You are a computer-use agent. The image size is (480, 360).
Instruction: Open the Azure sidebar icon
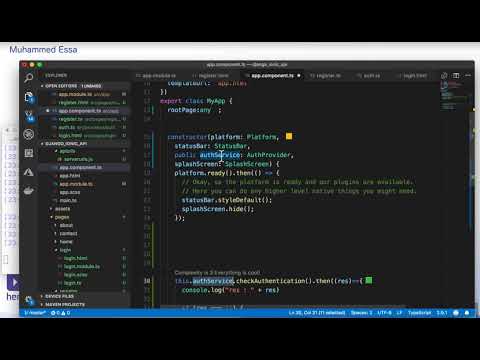(x=29, y=172)
